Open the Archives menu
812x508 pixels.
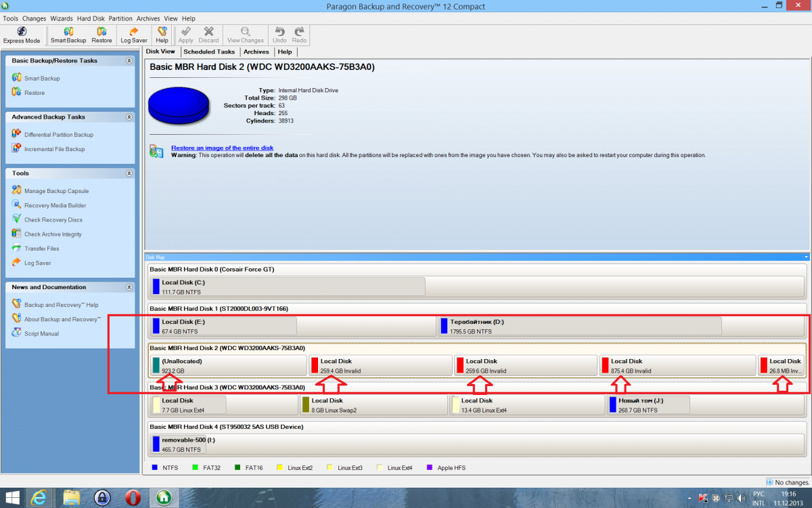pyautogui.click(x=148, y=18)
